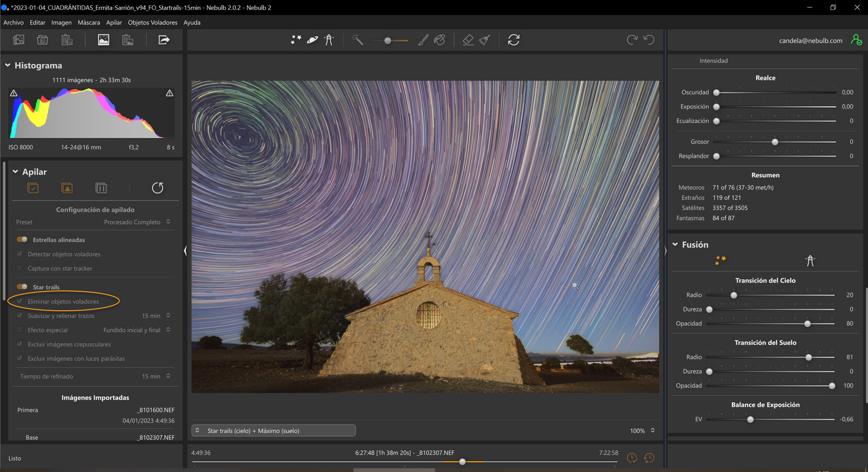The width and height of the screenshot is (868, 472).
Task: Open the Star trails (cielo) view dropdown
Action: point(274,430)
